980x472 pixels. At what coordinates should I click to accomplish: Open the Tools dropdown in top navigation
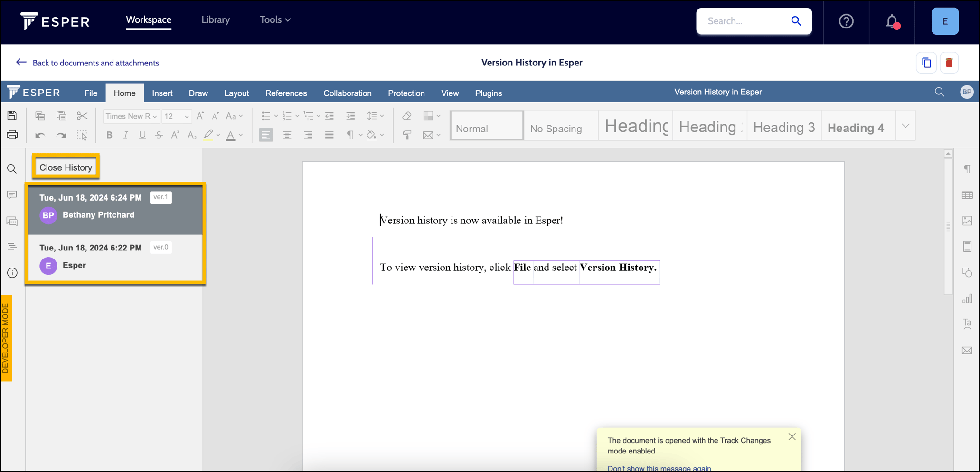[x=275, y=20]
